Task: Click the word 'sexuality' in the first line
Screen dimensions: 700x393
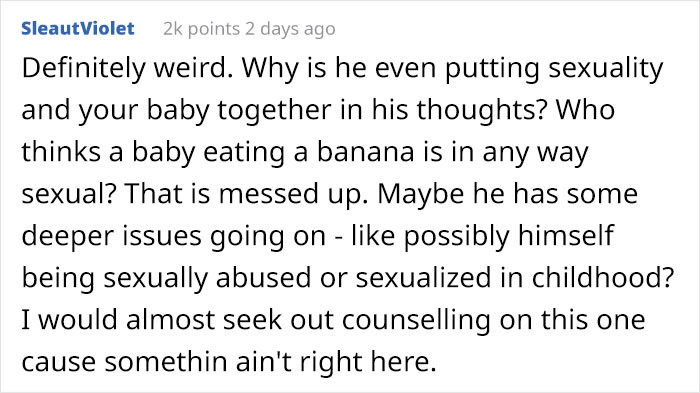Action: point(606,68)
